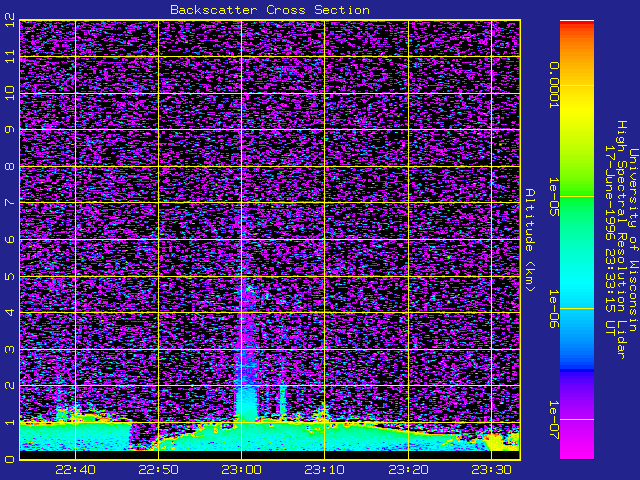Viewport: 640px width, 480px height.
Task: Click the altitude axis label 0
Action: pyautogui.click(x=10, y=459)
